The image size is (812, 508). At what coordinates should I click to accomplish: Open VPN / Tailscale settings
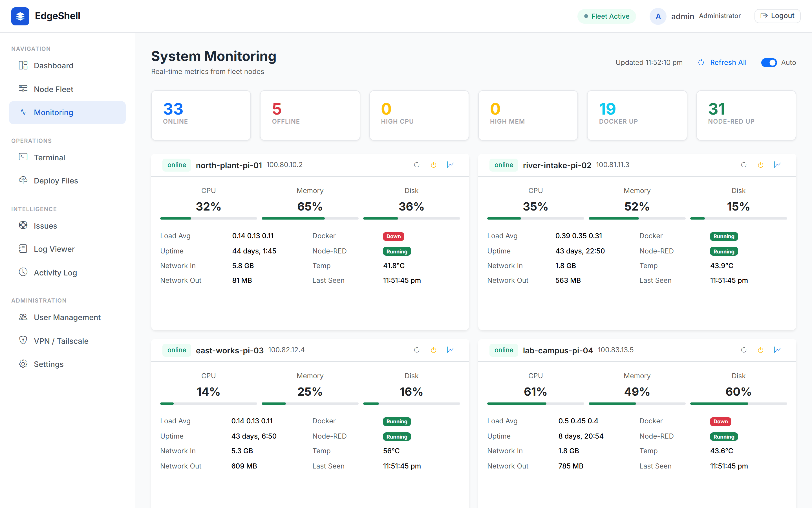click(67, 341)
